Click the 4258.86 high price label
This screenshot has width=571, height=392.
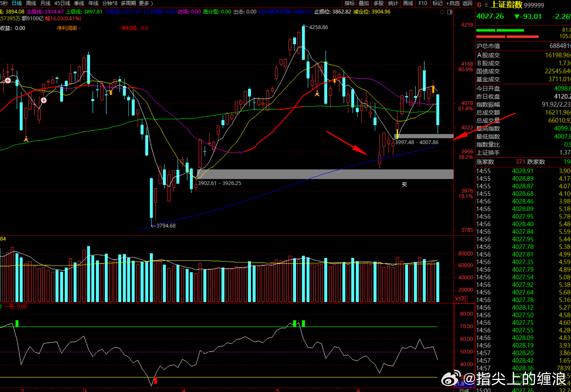tap(318, 27)
